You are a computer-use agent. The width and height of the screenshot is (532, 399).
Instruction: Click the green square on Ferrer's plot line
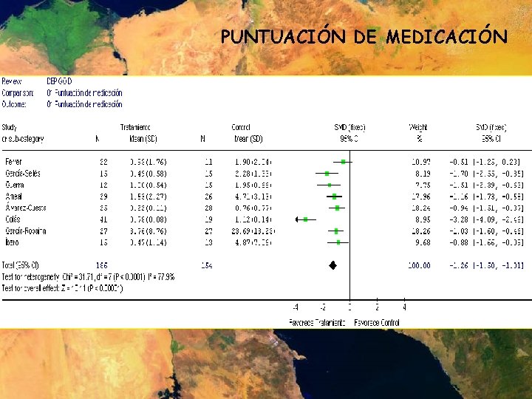tap(343, 162)
